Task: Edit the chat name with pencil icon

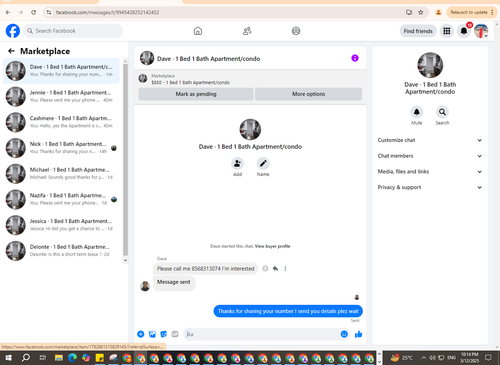Action: tap(263, 164)
